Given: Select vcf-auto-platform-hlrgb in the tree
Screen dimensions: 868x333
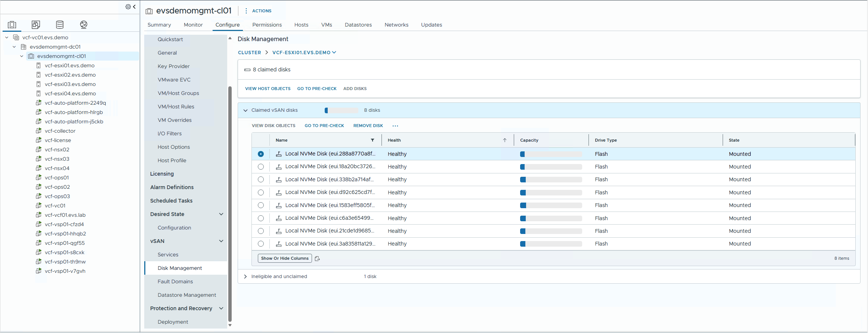Looking at the screenshot, I should pyautogui.click(x=74, y=112).
